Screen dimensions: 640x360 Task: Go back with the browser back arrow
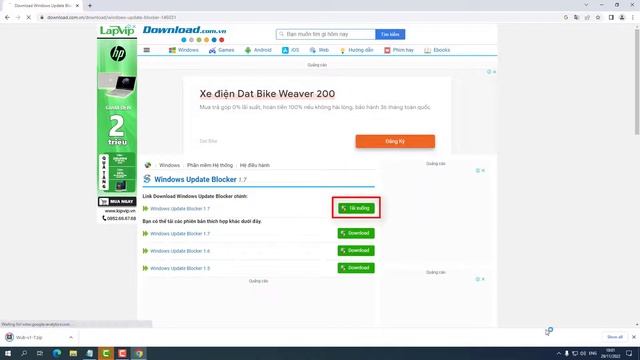pos(7,18)
